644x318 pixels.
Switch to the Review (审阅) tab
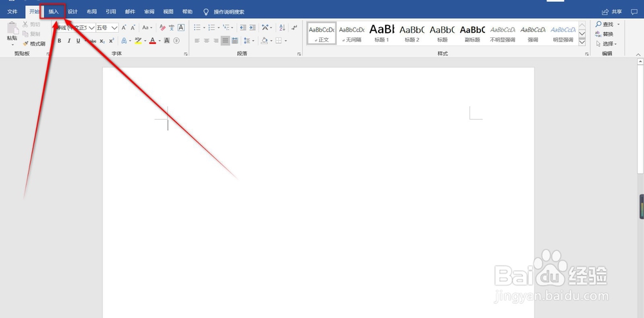[149, 12]
